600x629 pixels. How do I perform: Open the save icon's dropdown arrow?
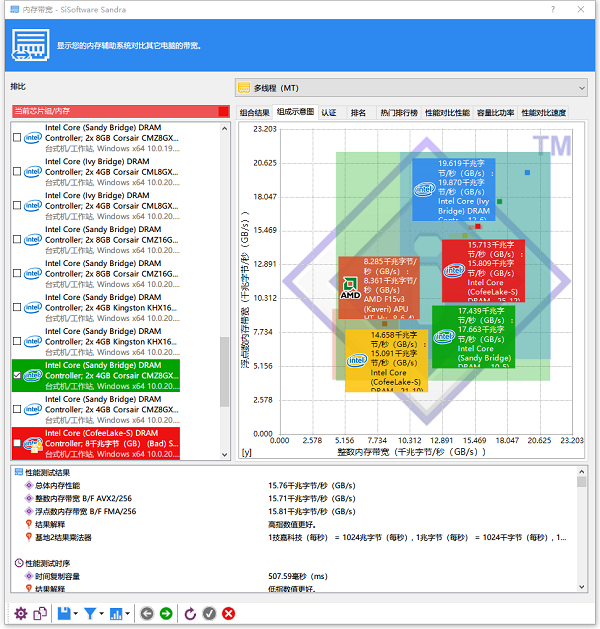75,614
